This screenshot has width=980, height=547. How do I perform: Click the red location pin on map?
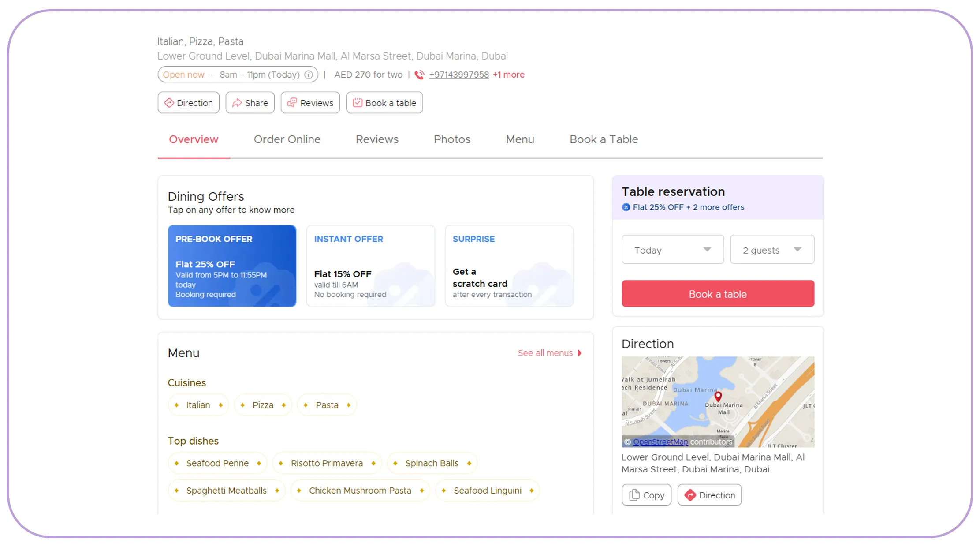click(x=718, y=396)
